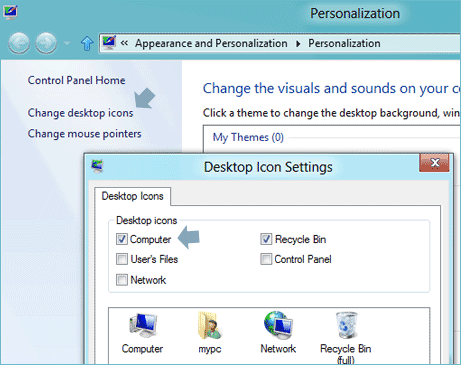The height and width of the screenshot is (365, 461).
Task: Uncheck the Computer checkbox
Action: [x=122, y=239]
